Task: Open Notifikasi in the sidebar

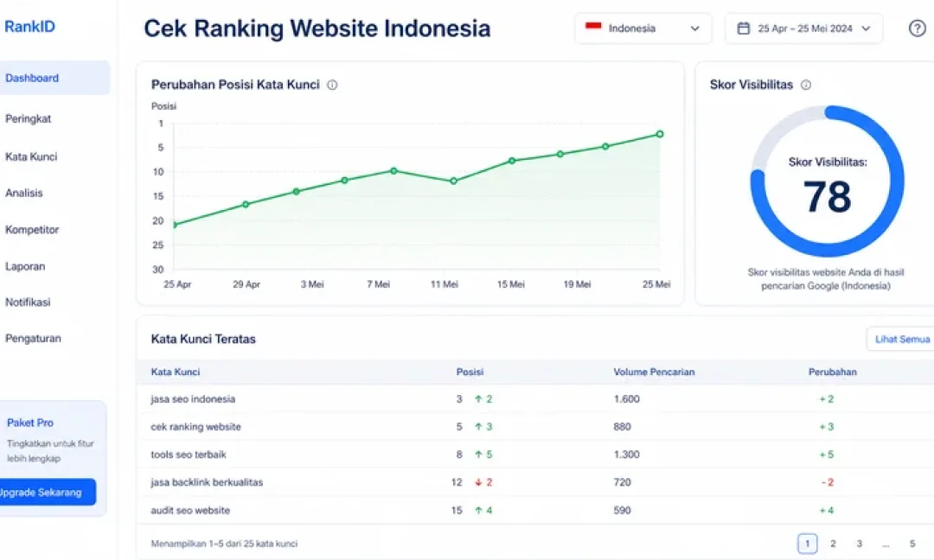Action: tap(28, 302)
